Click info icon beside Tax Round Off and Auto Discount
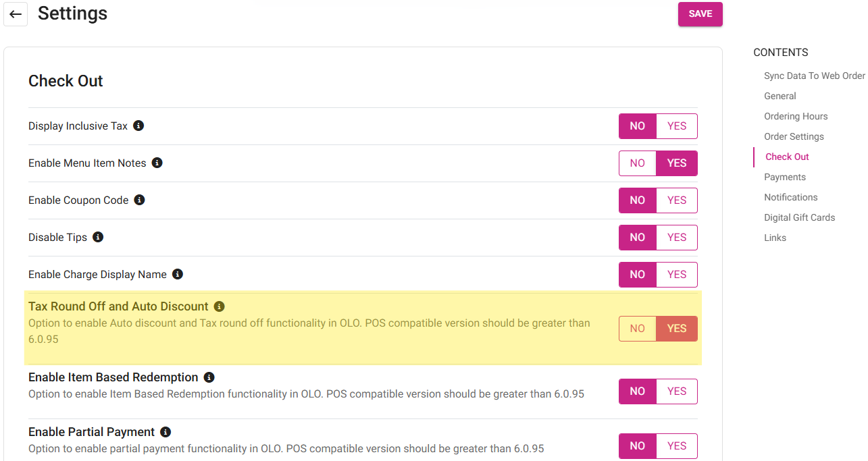 click(x=219, y=306)
